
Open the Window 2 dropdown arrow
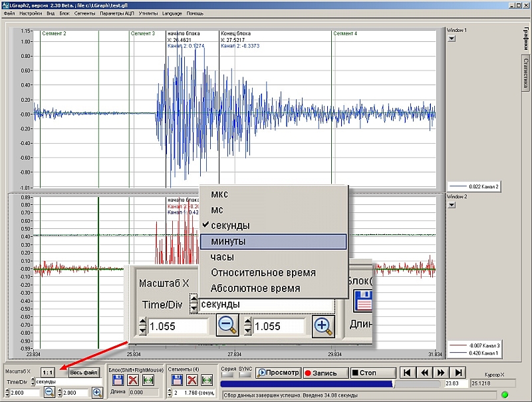click(x=452, y=205)
